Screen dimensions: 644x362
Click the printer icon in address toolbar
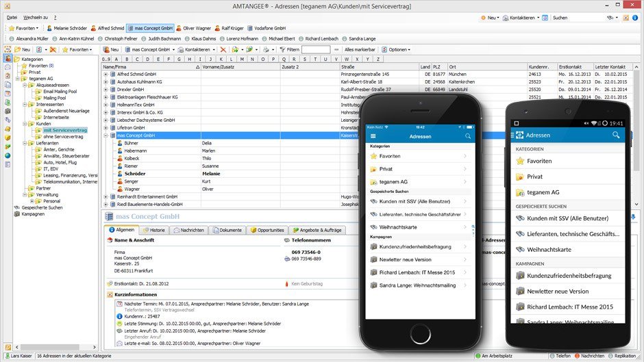tap(266, 49)
